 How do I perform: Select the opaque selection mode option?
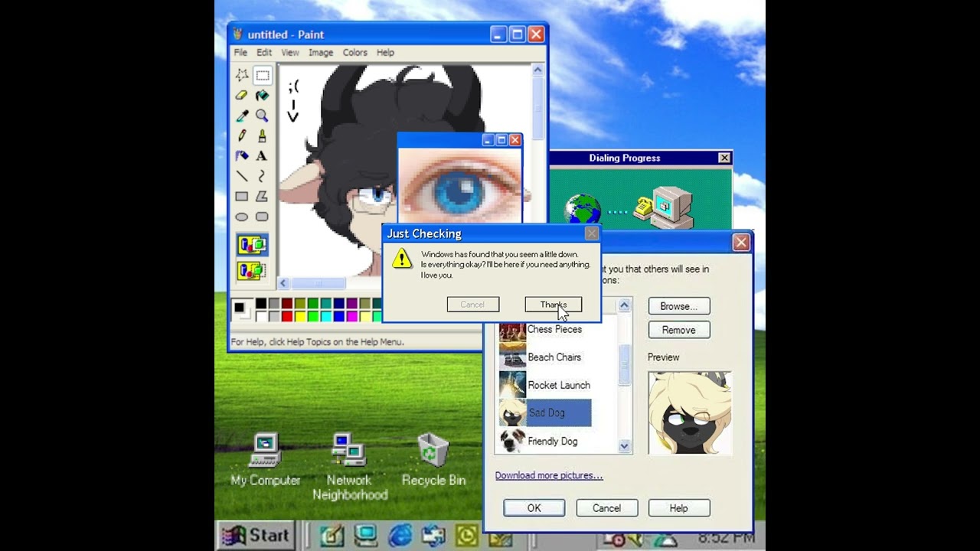(252, 245)
